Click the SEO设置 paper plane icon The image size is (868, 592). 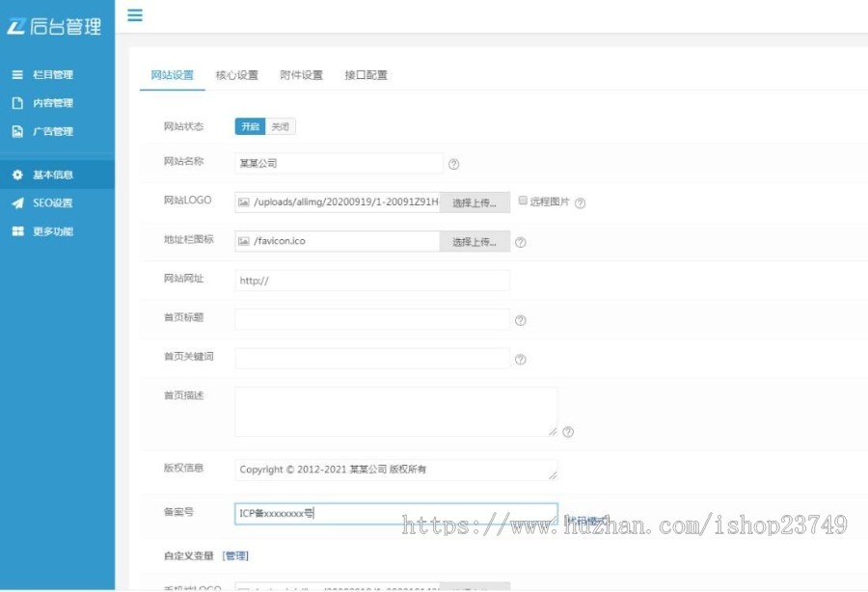17,203
